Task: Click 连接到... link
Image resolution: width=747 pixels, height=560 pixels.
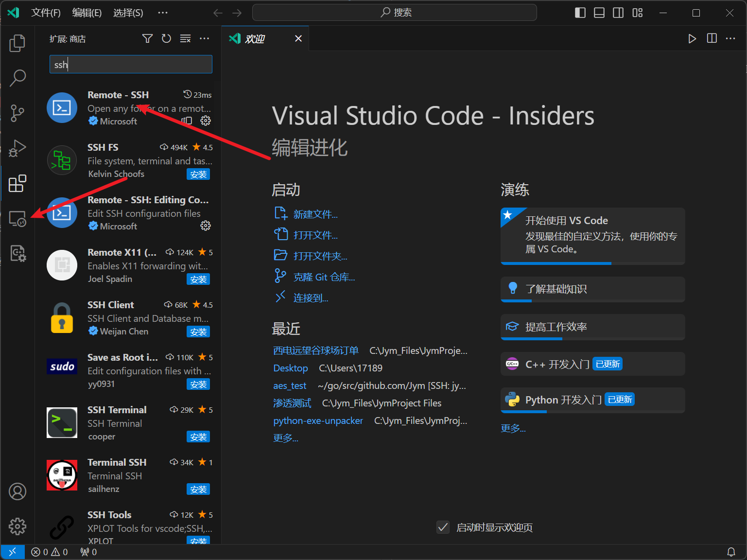Action: point(311,298)
